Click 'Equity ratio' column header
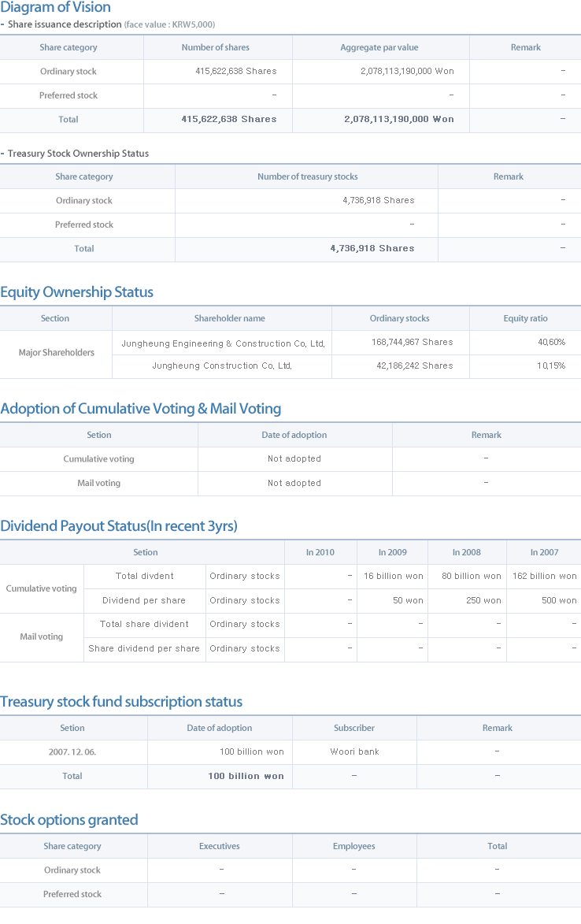This screenshot has width=581, height=924. coord(526,318)
